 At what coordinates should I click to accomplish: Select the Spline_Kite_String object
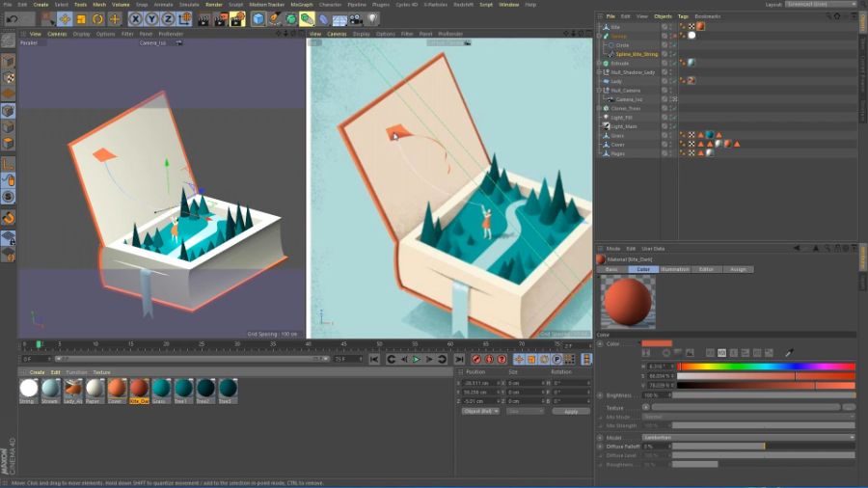[637, 54]
